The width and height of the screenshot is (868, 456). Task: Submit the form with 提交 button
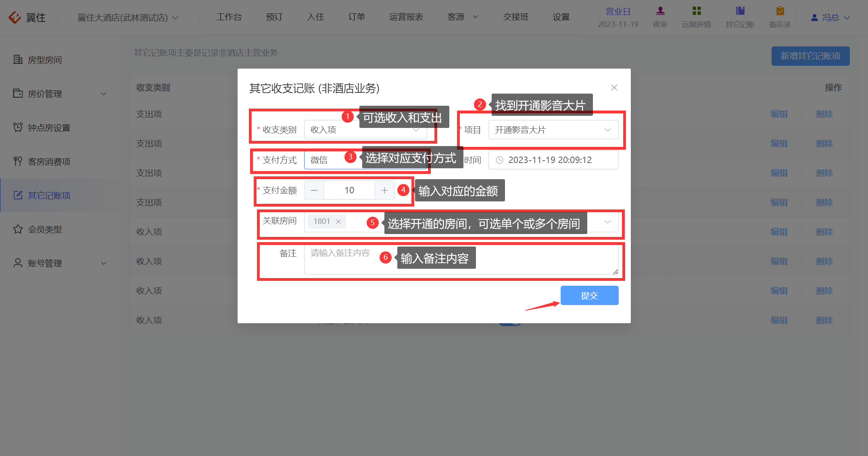589,295
